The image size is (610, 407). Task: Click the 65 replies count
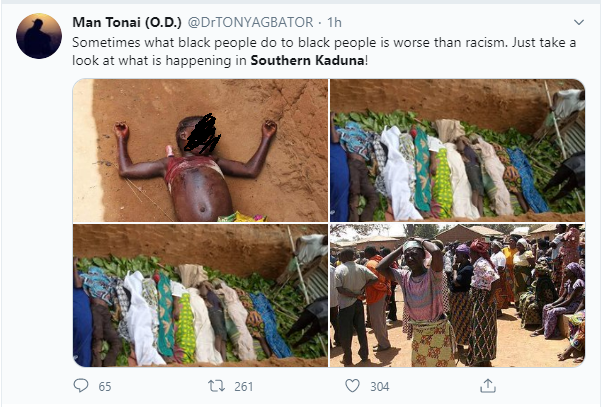pyautogui.click(x=105, y=384)
